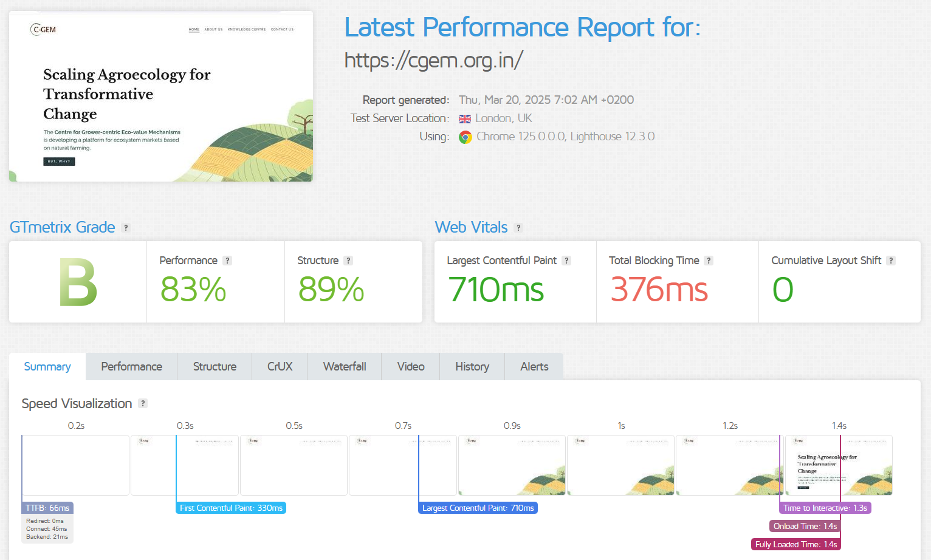931x560 pixels.
Task: Click the filmstrip frame at 0.3s
Action: (185, 465)
